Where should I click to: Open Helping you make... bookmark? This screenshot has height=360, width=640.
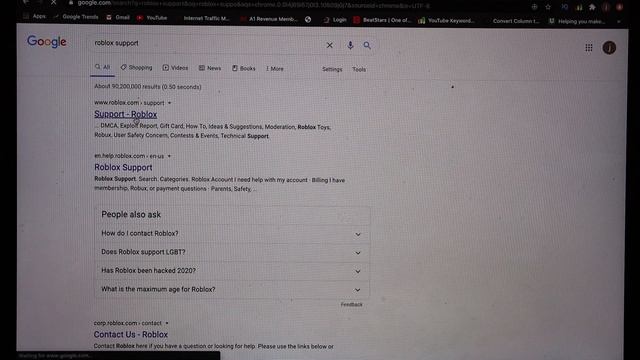click(577, 21)
